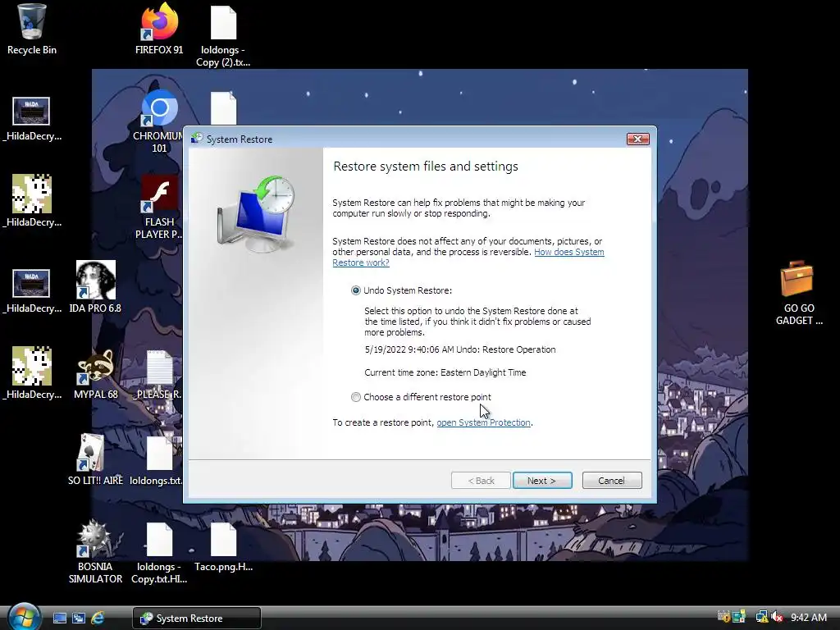Cancel the System Restore wizard
The image size is (840, 630).
pyautogui.click(x=612, y=481)
